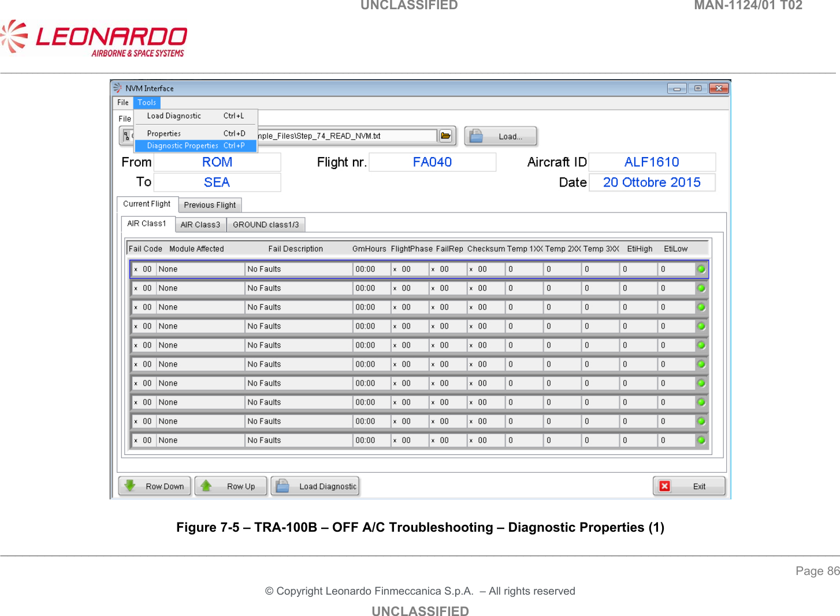The image size is (840, 616).
Task: Click the folder browse icon beside the file path
Action: (x=445, y=136)
